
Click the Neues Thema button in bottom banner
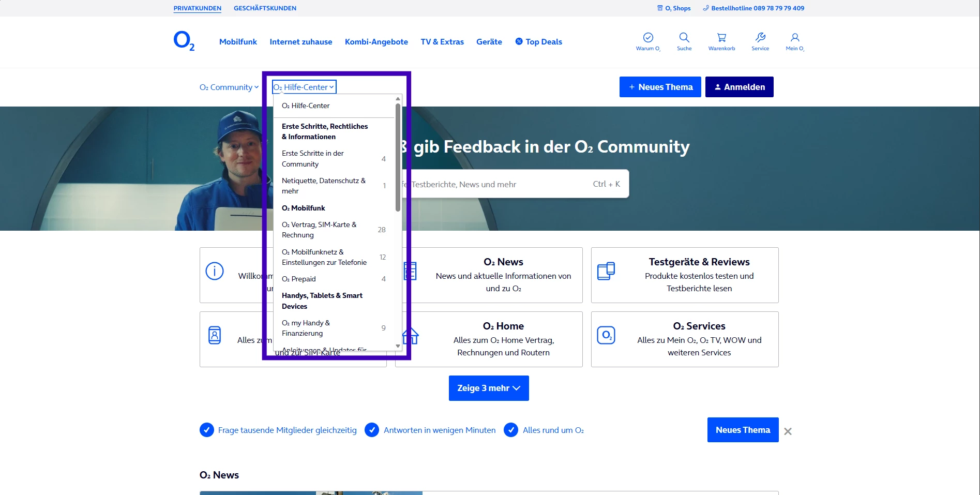coord(743,430)
